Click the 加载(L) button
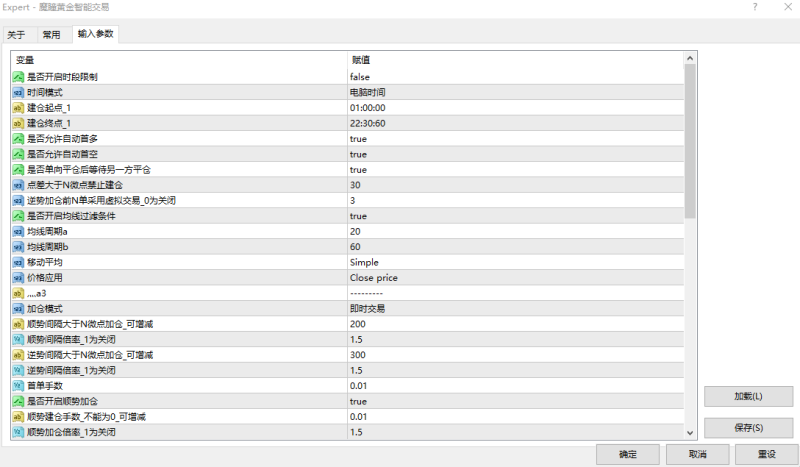 [741, 396]
